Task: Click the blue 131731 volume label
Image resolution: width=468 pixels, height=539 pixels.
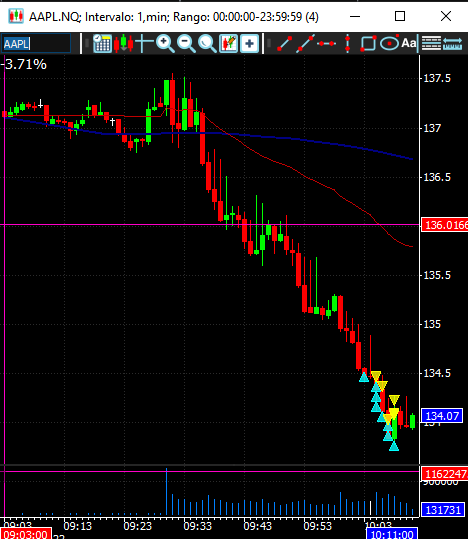Action: click(442, 510)
